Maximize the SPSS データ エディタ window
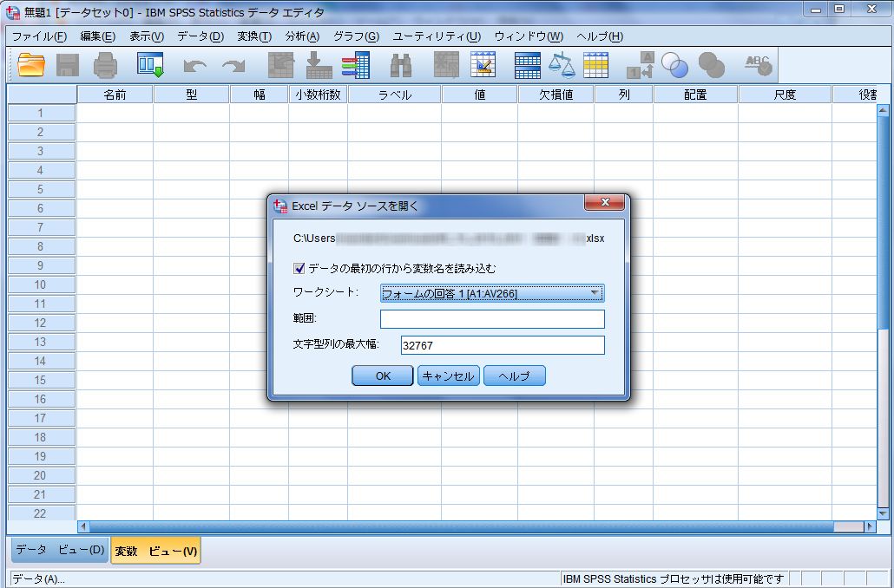 pyautogui.click(x=839, y=10)
